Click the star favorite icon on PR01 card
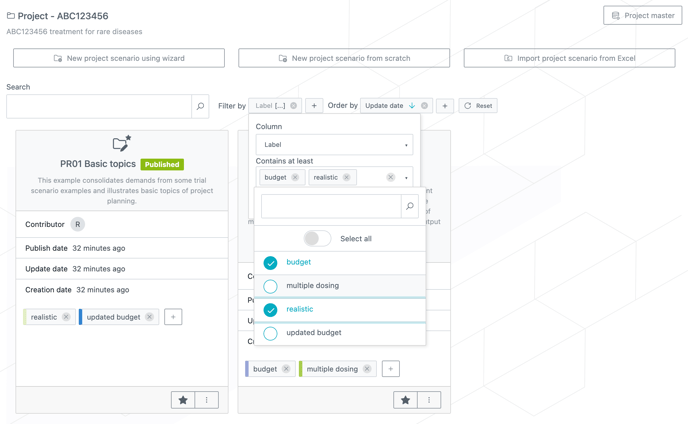Image resolution: width=688 pixels, height=424 pixels. (183, 400)
